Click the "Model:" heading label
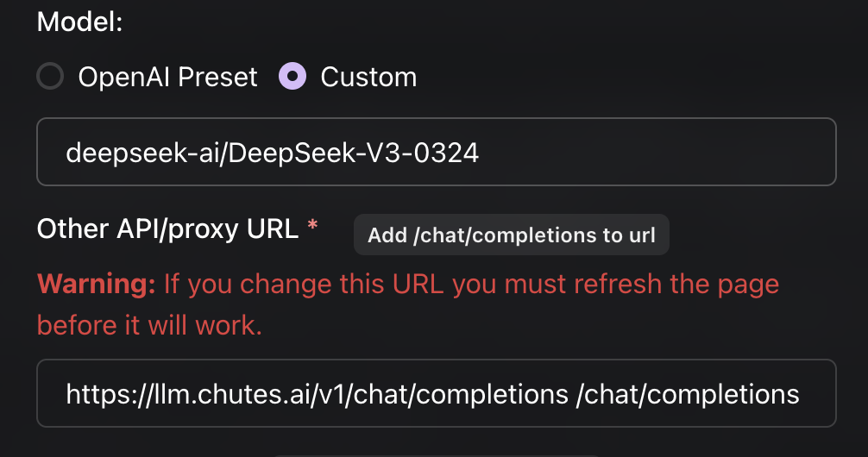Screen dimensions: 868x457 pos(80,22)
